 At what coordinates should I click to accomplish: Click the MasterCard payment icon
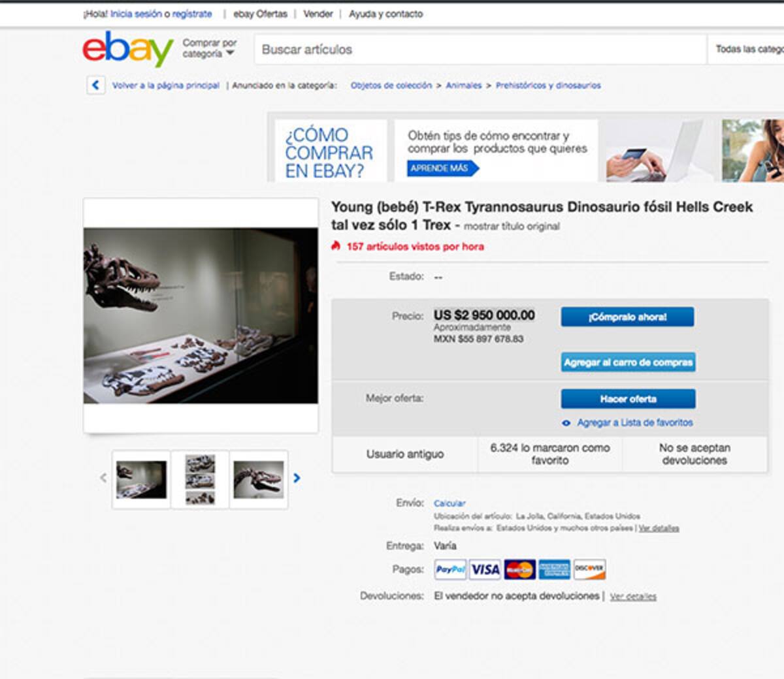click(x=519, y=569)
